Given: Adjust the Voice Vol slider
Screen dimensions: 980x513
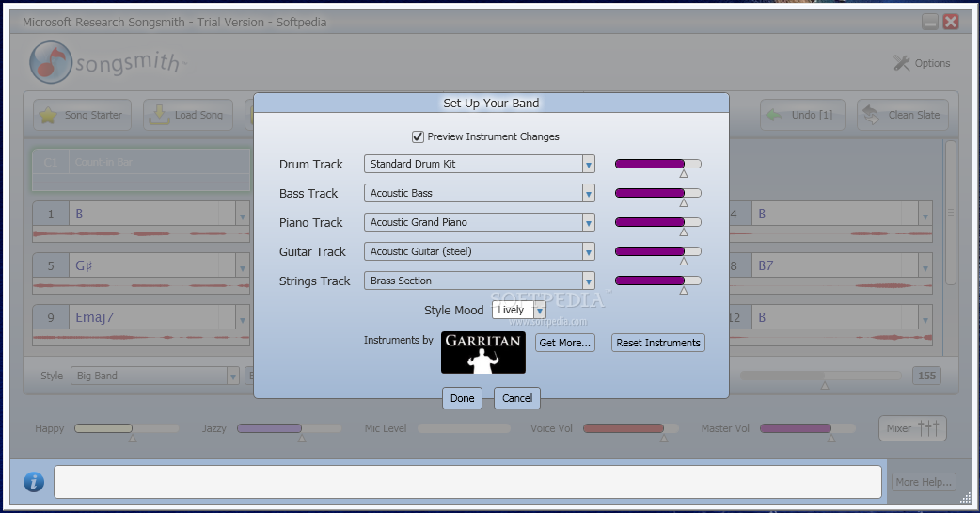Looking at the screenshot, I should (631, 428).
